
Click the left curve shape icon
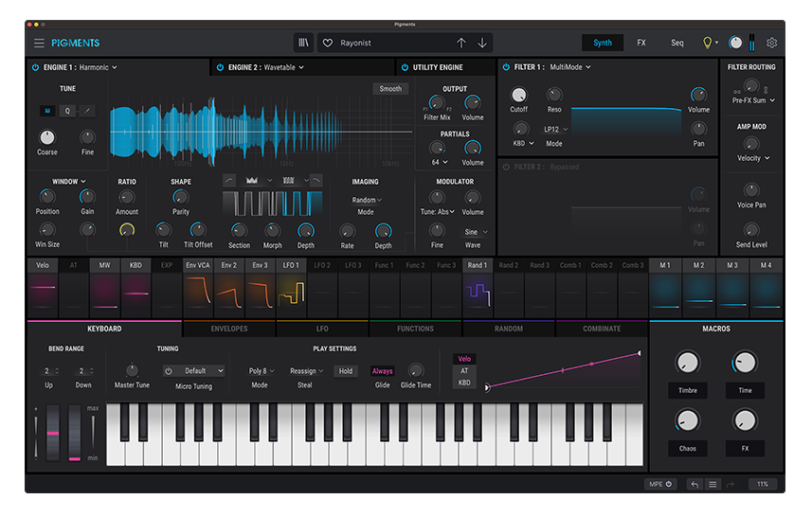[x=229, y=180]
